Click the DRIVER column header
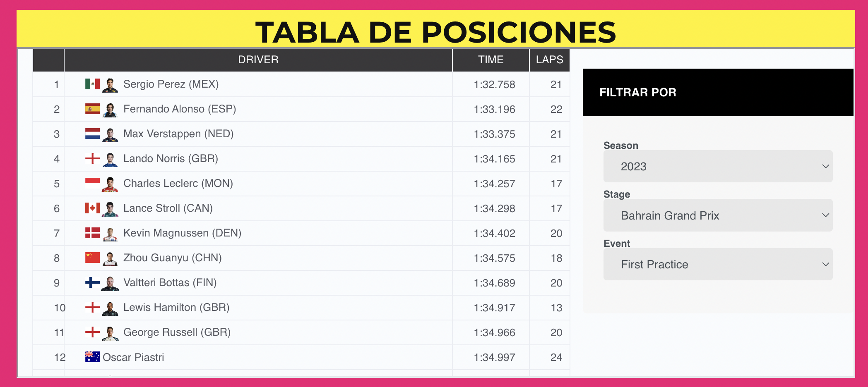The image size is (868, 387). 258,60
